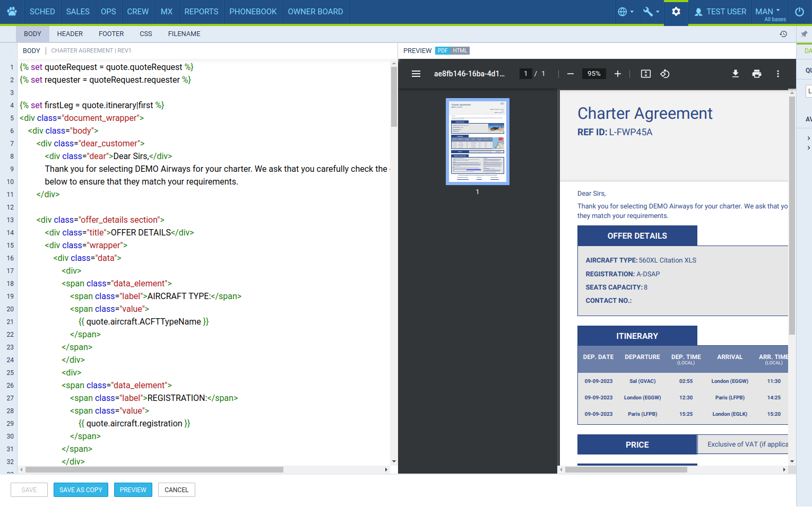The width and height of the screenshot is (812, 507).
Task: Print the charter agreement PDF
Action: [756, 74]
